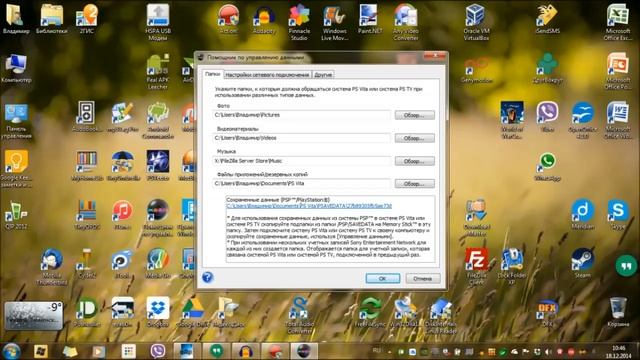
Task: Open the Корзина recycle bin
Action: (x=618, y=313)
